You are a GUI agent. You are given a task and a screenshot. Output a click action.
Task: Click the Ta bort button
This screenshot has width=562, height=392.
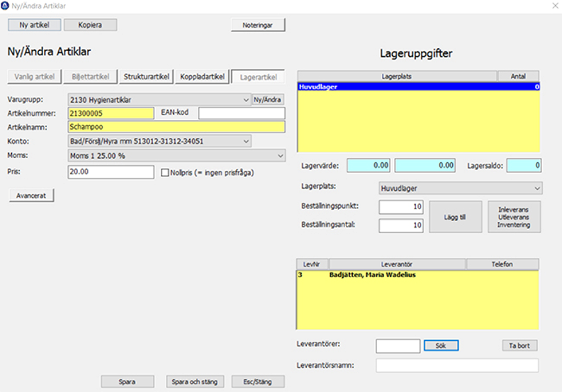pyautogui.click(x=519, y=346)
